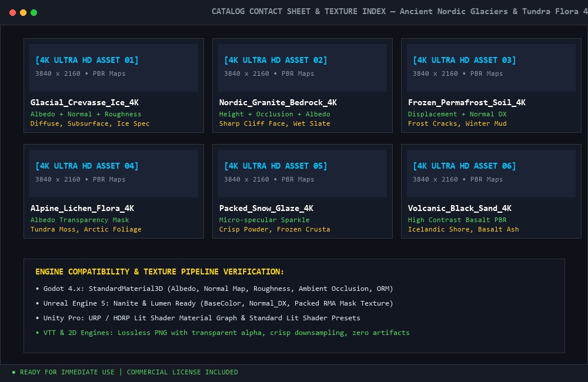Screen dimensions: 588x382
Task: Click tags "Diffuse, Subsurface, Ice Spec"
Action: [90, 123]
